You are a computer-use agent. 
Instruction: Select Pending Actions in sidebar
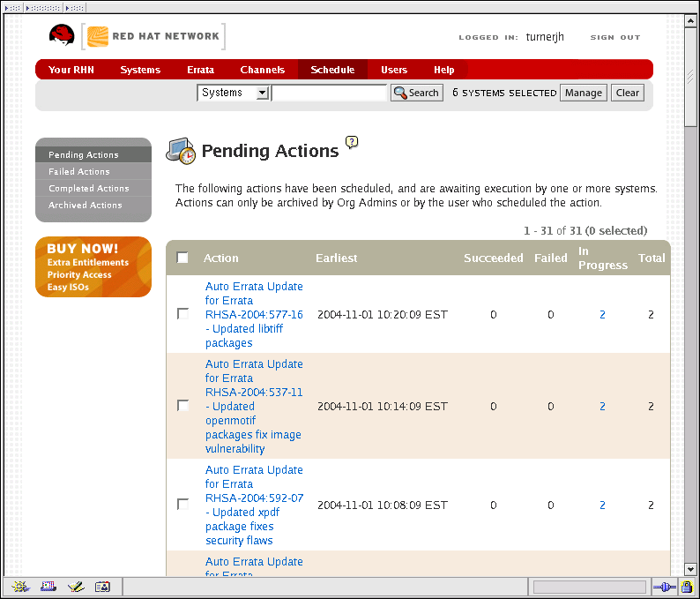93,155
